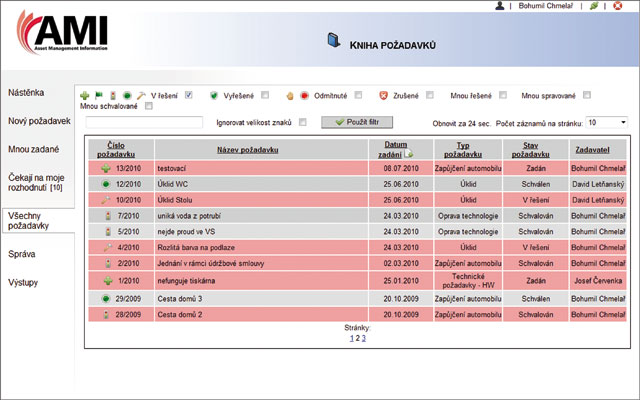Focus the filter text input field

[144, 122]
